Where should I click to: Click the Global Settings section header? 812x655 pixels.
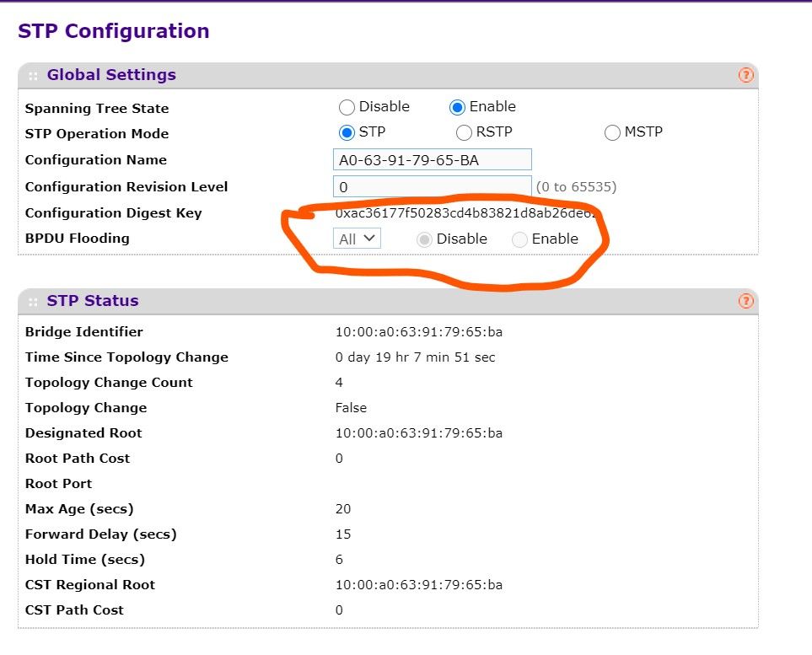tap(388, 76)
